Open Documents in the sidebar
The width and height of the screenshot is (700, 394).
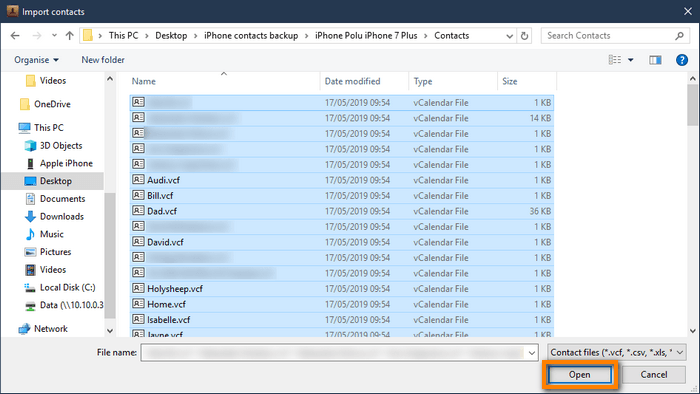click(55, 199)
